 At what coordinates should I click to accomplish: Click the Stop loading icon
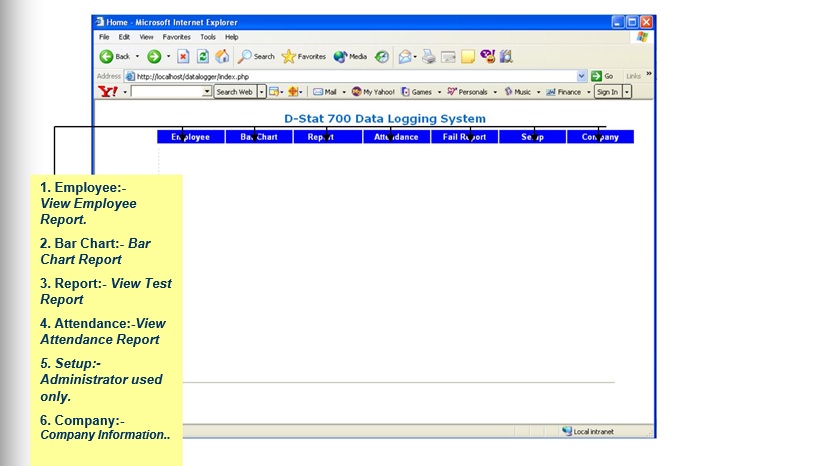183,57
